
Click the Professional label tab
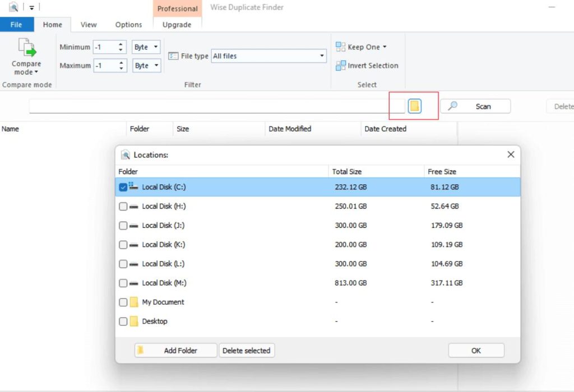coord(178,8)
